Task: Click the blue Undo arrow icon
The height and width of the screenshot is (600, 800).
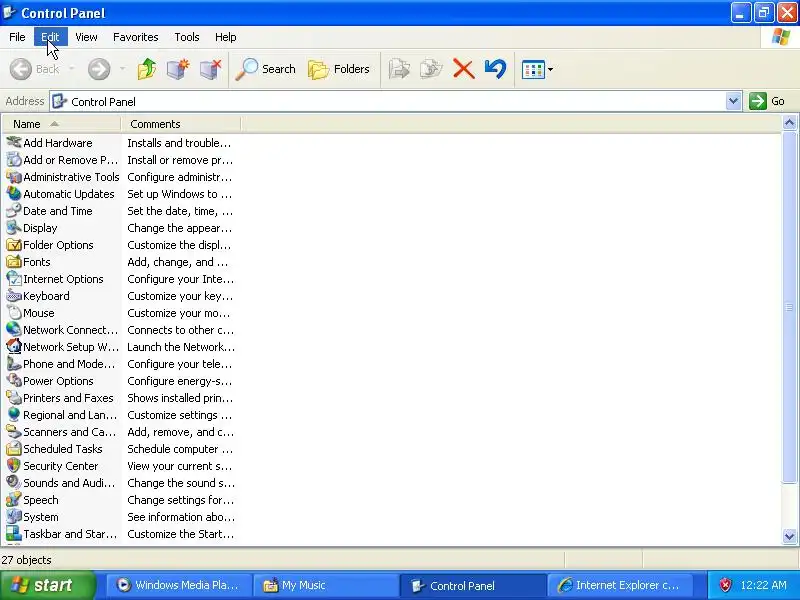Action: [495, 69]
